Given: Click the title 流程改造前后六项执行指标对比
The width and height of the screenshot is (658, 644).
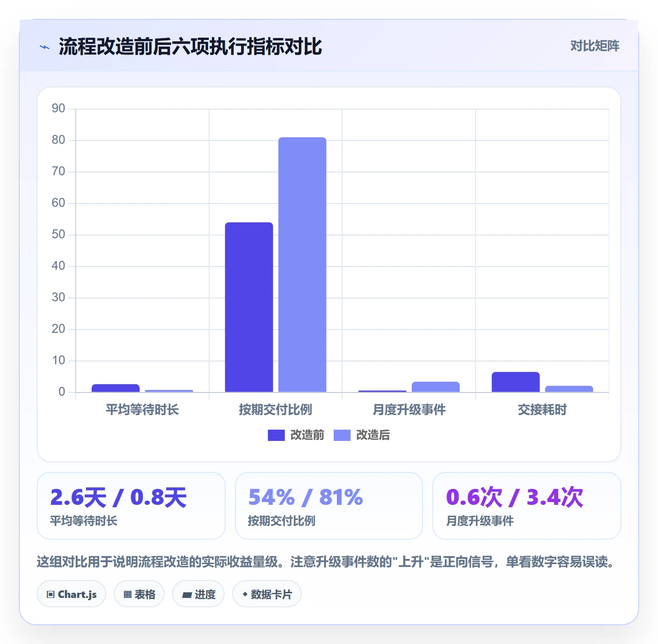Looking at the screenshot, I should click(190, 47).
